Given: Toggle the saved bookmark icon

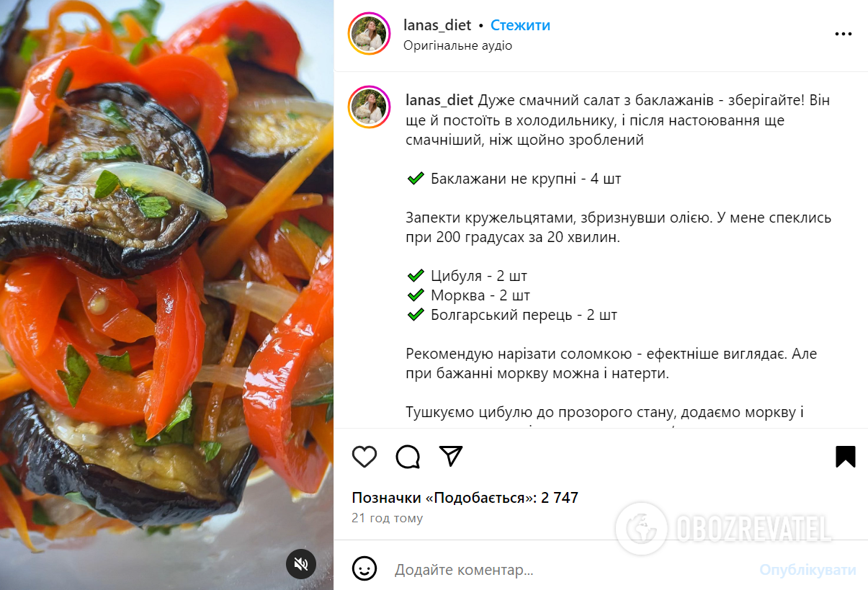Looking at the screenshot, I should [x=846, y=456].
